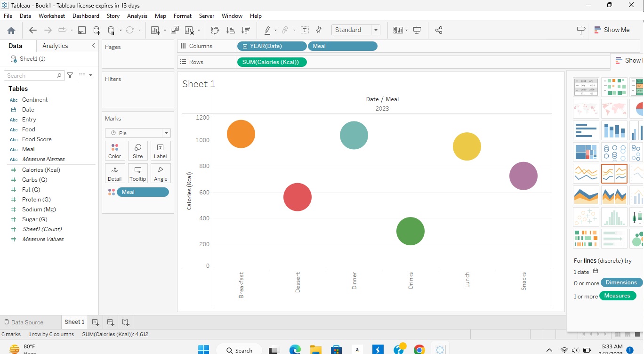Viewport: 644px width, 354px height.
Task: Toggle the Show Me panel button
Action: pyautogui.click(x=612, y=30)
